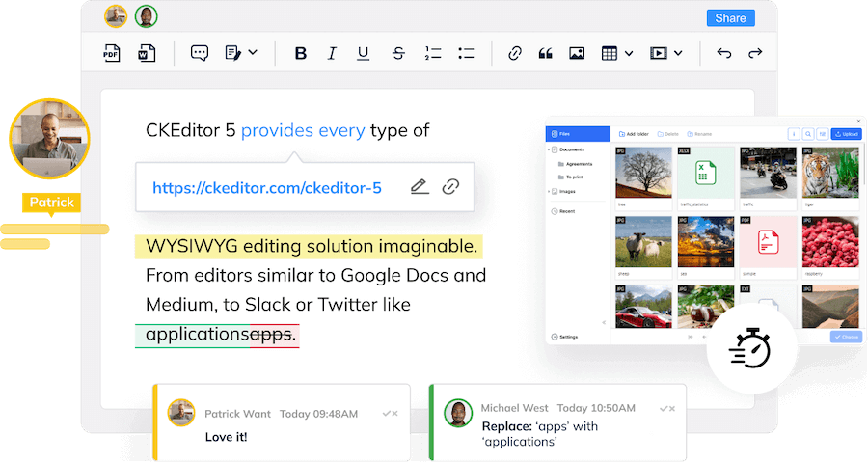Open Recent files
Screen dimensions: 868x462
coord(563,211)
